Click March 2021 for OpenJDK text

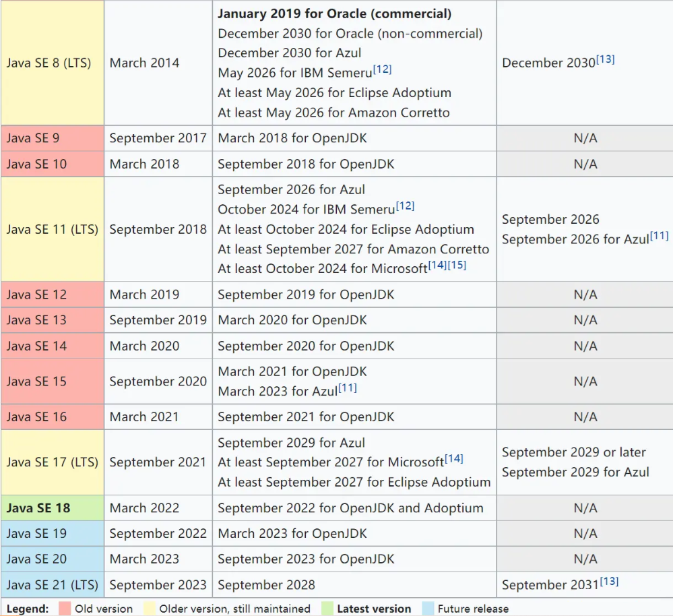coord(292,371)
